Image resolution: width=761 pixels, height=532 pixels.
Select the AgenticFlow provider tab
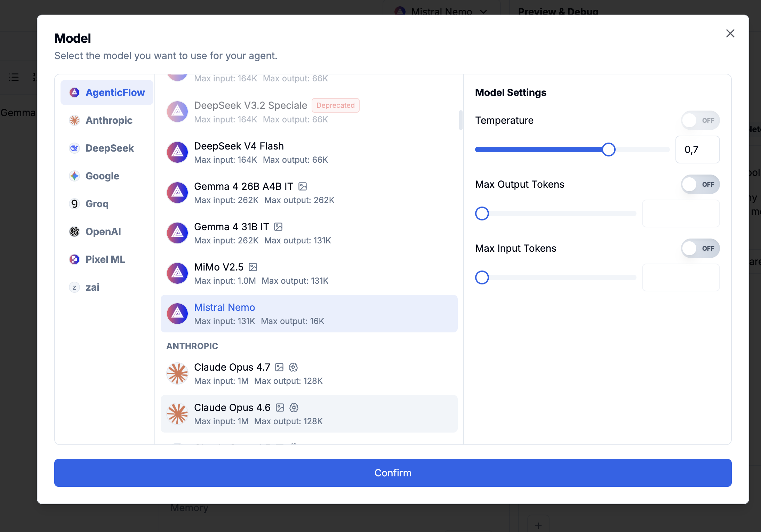[x=107, y=92]
